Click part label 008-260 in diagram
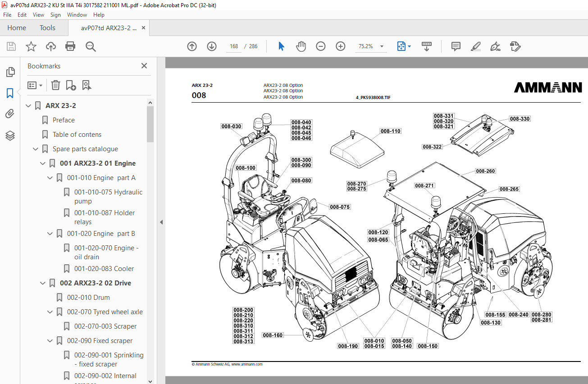Viewport: 588px width, 384px height. (486, 172)
